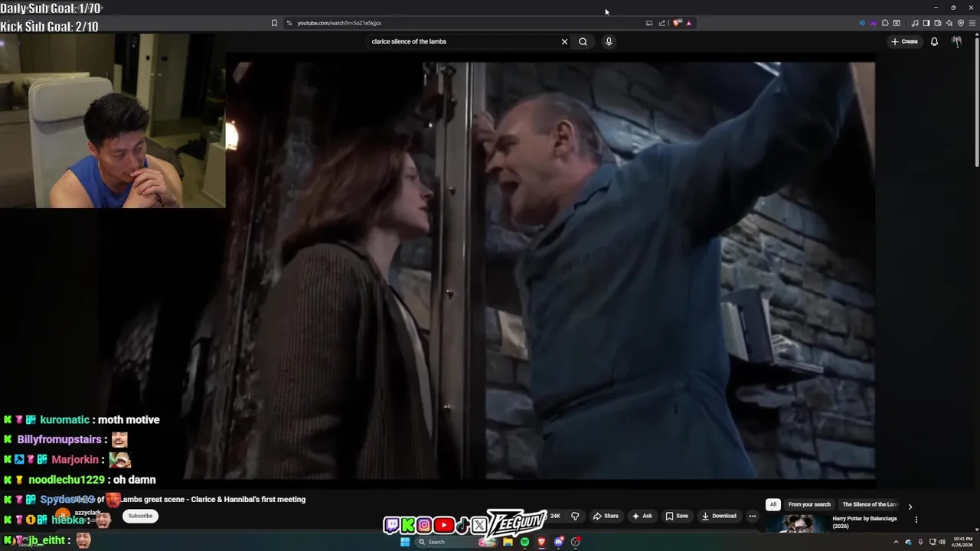
Task: Click the share page icon in address bar
Action: (x=661, y=23)
